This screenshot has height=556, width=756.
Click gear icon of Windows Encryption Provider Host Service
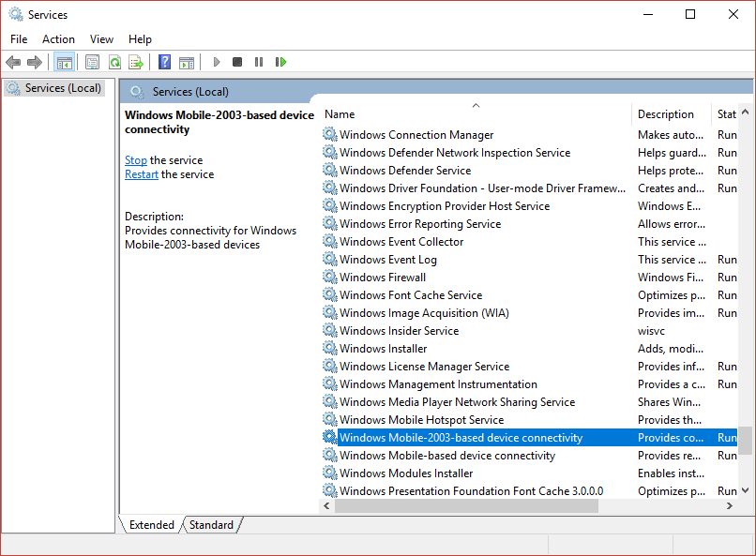330,205
